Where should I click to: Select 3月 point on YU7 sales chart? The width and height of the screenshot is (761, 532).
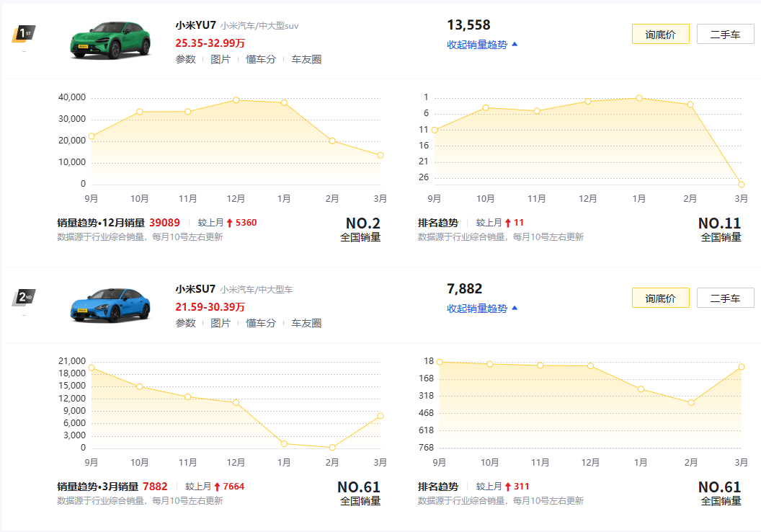(x=380, y=155)
